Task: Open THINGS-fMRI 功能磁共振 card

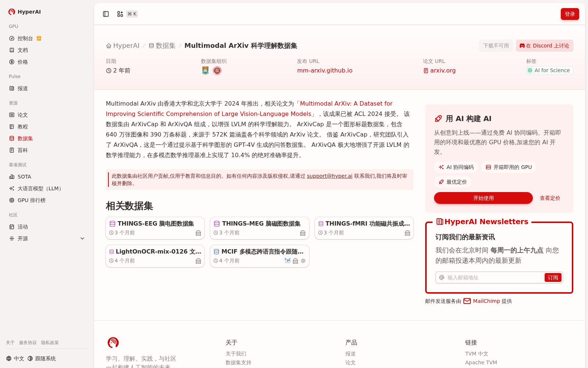Action: (364, 228)
